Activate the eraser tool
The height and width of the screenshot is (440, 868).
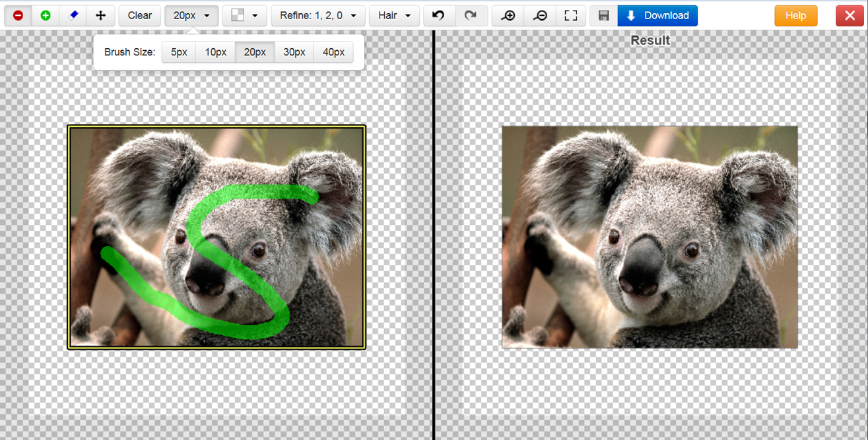pyautogui.click(x=73, y=15)
